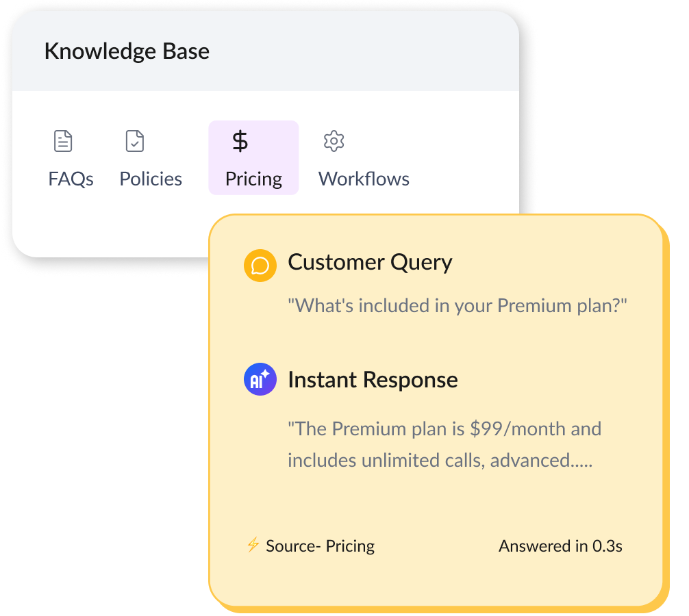Open the "Source- Pricing" link
689x616 pixels.
point(320,546)
